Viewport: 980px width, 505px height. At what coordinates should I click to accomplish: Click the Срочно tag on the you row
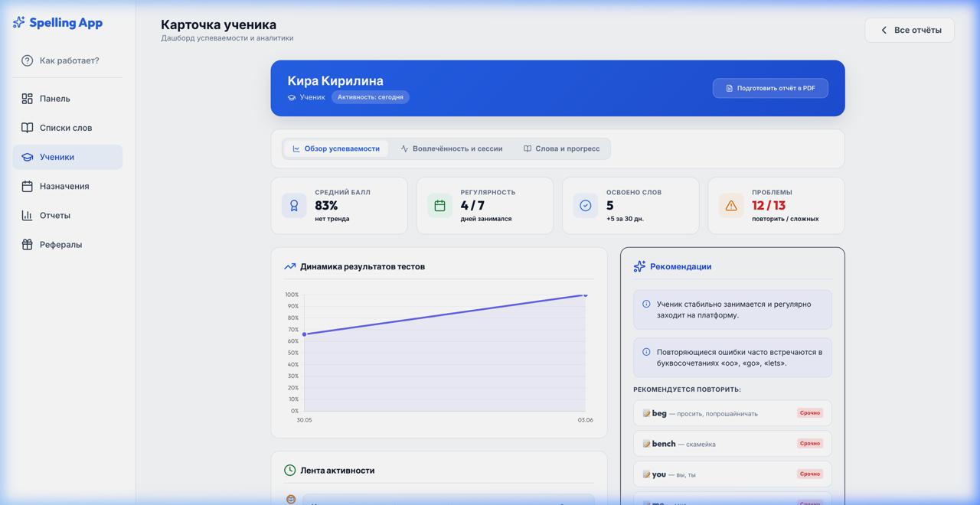[810, 474]
